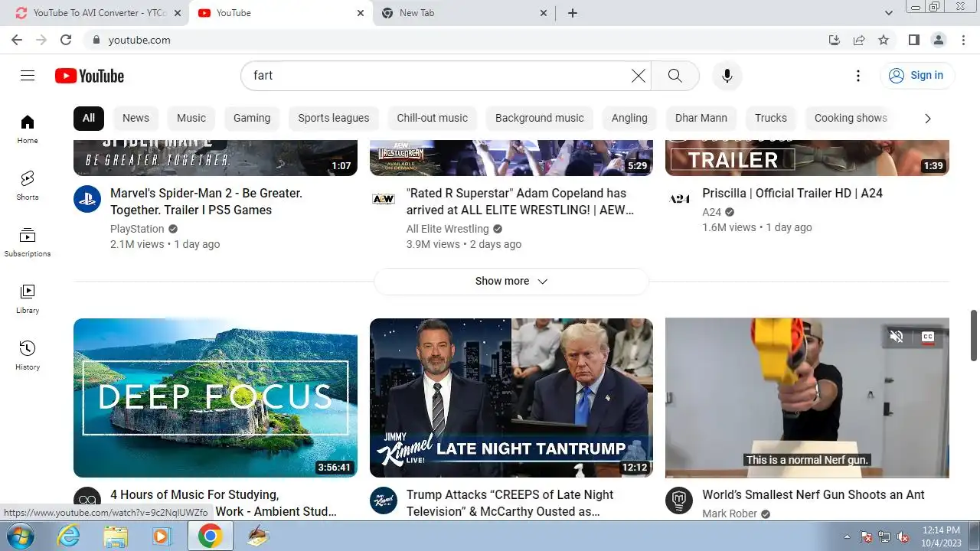The width and height of the screenshot is (980, 551).
Task: Open Subscriptions in the sidebar
Action: tap(28, 243)
